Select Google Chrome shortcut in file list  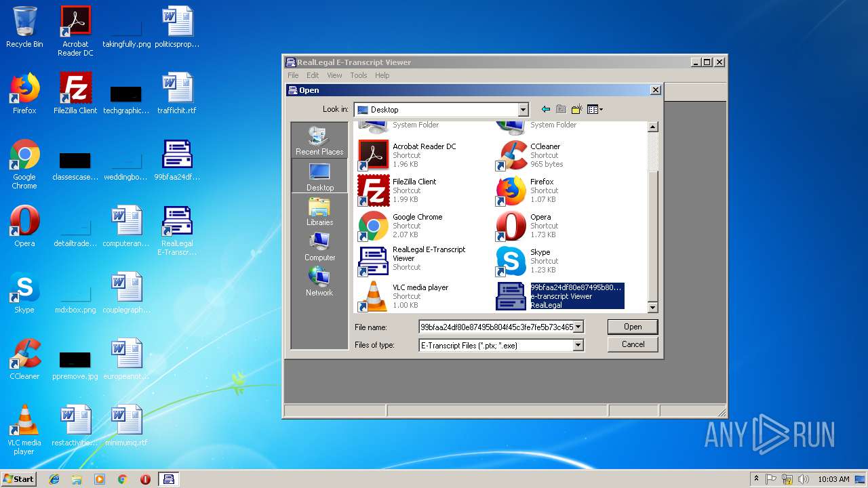pyautogui.click(x=400, y=226)
